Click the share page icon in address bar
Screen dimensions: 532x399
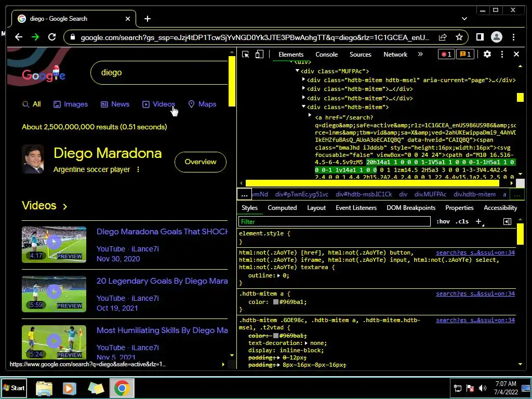pos(443,37)
